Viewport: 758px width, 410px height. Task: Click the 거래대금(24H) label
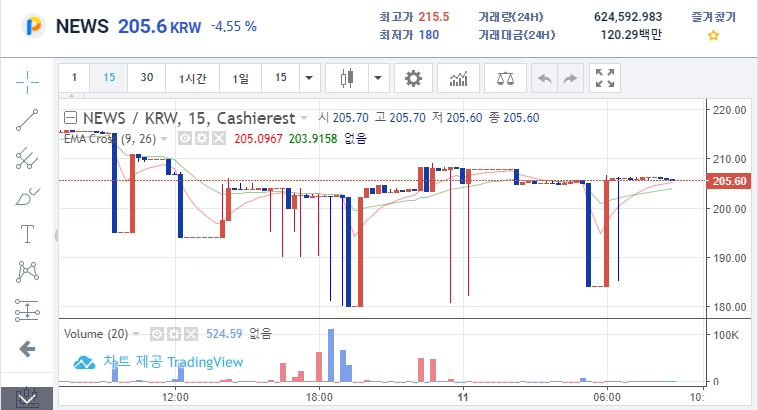(517, 35)
